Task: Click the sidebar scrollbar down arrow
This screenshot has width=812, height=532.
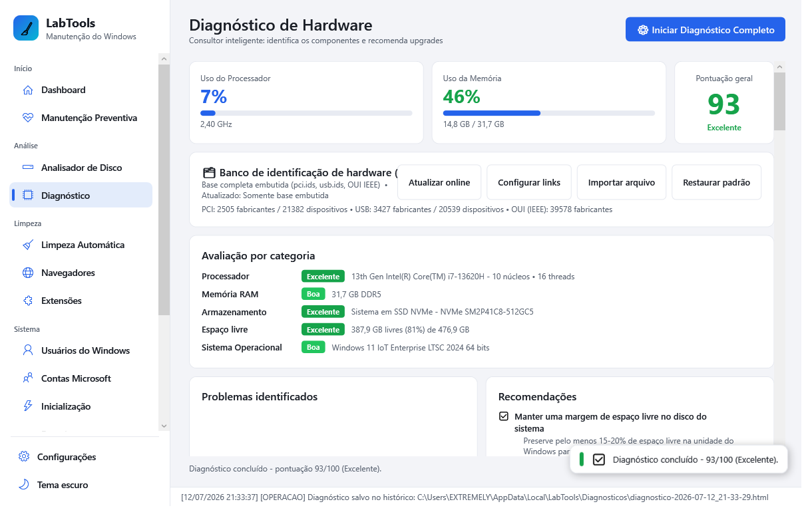Action: (x=164, y=425)
